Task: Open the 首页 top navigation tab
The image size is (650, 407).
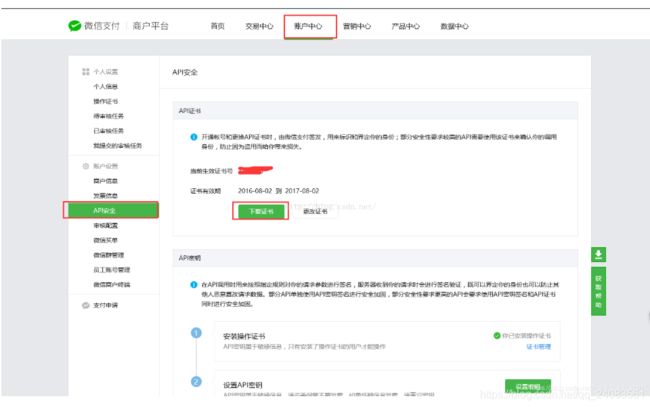Action: (217, 26)
